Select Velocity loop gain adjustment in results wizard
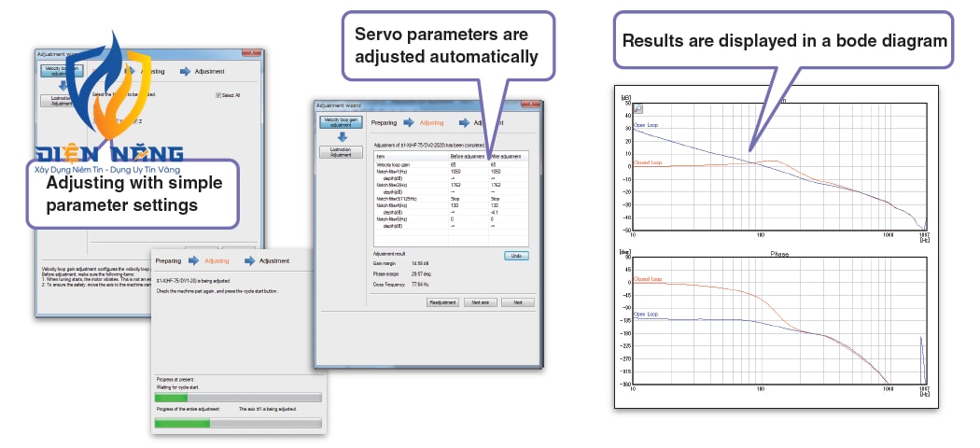 pos(342,122)
